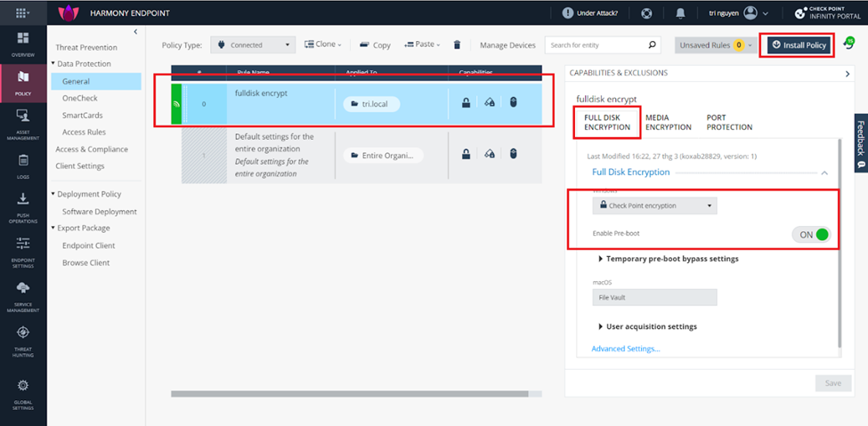The height and width of the screenshot is (426, 868).
Task: Open the help lifebuoy icon
Action: coord(646,12)
